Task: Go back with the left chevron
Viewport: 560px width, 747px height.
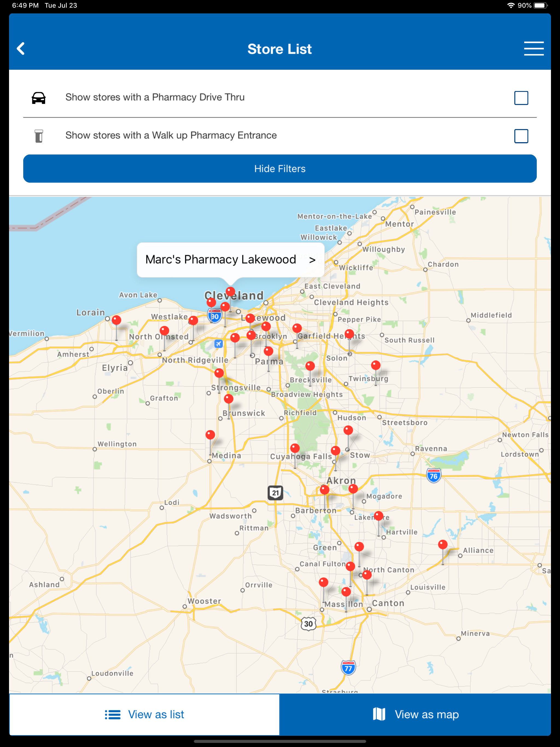Action: (21, 49)
